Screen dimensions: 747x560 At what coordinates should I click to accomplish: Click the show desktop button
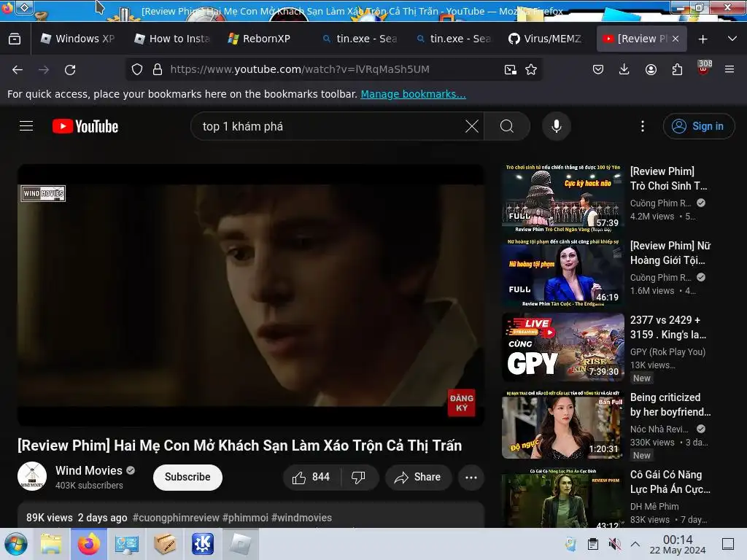click(x=727, y=544)
